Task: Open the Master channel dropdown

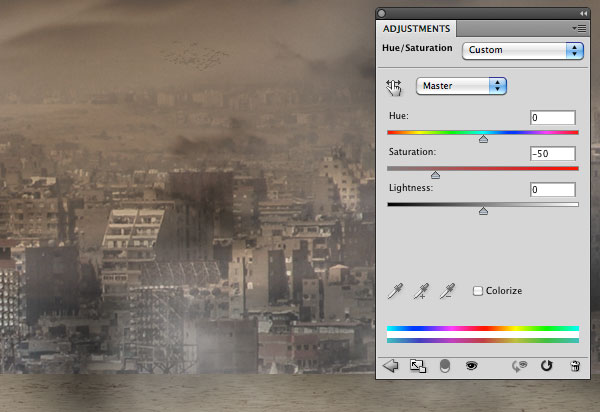Action: click(x=461, y=86)
